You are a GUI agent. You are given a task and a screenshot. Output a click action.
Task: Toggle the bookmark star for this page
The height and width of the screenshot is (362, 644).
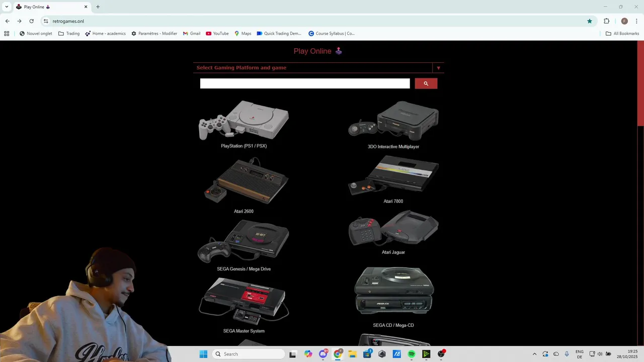(589, 21)
